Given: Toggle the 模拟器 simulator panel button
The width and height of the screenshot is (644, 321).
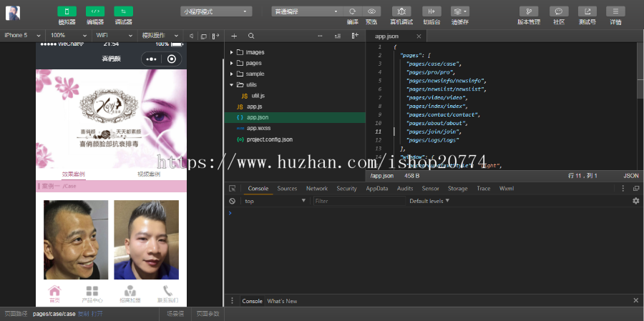Looking at the screenshot, I should pos(67,11).
